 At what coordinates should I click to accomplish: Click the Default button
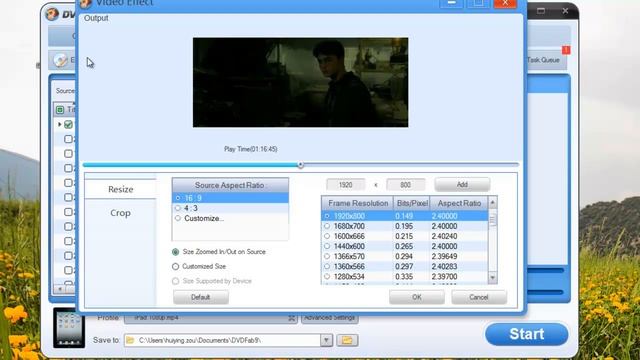[200, 297]
